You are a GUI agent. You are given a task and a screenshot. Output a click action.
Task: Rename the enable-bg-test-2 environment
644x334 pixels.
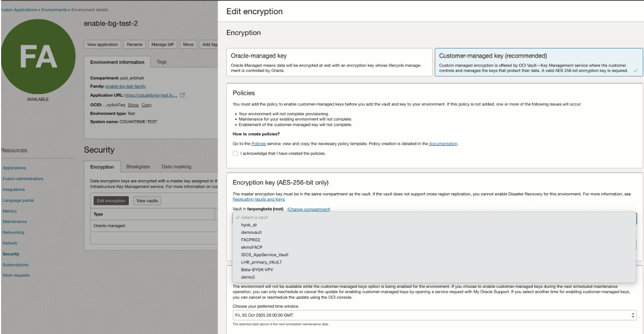134,44
